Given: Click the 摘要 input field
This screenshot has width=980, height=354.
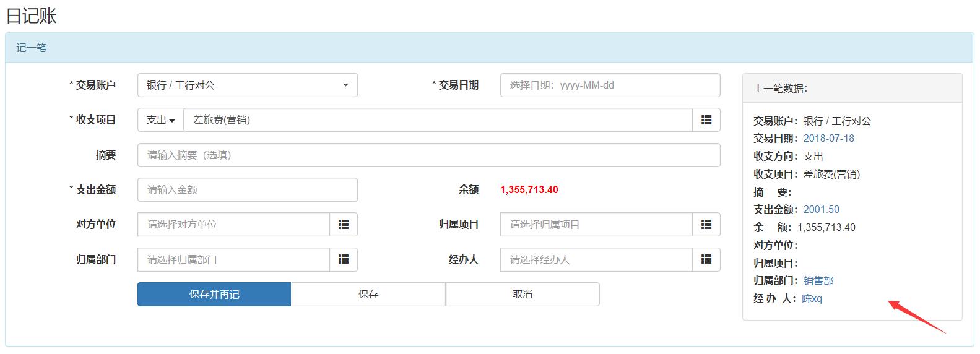Looking at the screenshot, I should [x=428, y=155].
